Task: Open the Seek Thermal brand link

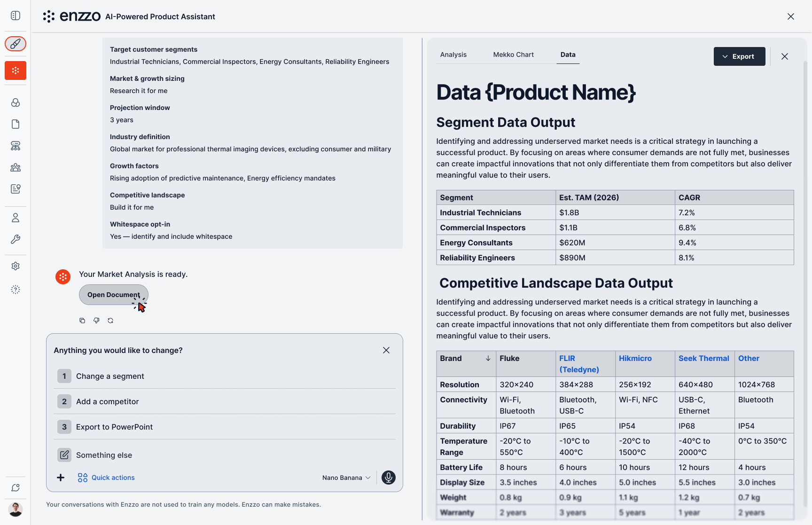Action: [x=704, y=358]
